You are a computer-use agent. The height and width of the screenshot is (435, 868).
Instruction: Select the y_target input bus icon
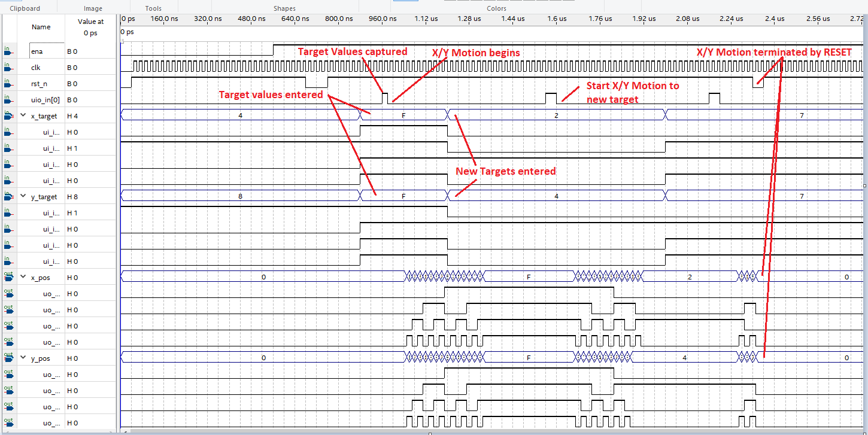click(x=8, y=196)
